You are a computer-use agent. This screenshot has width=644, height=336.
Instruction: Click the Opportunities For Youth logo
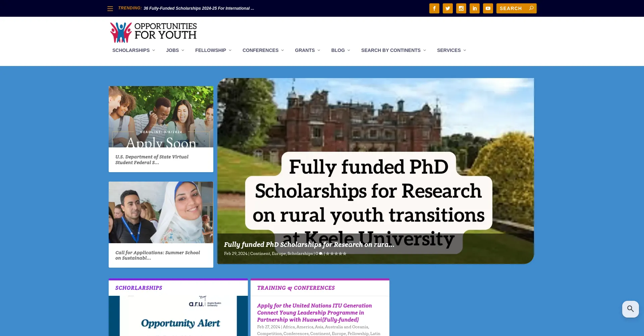click(153, 32)
